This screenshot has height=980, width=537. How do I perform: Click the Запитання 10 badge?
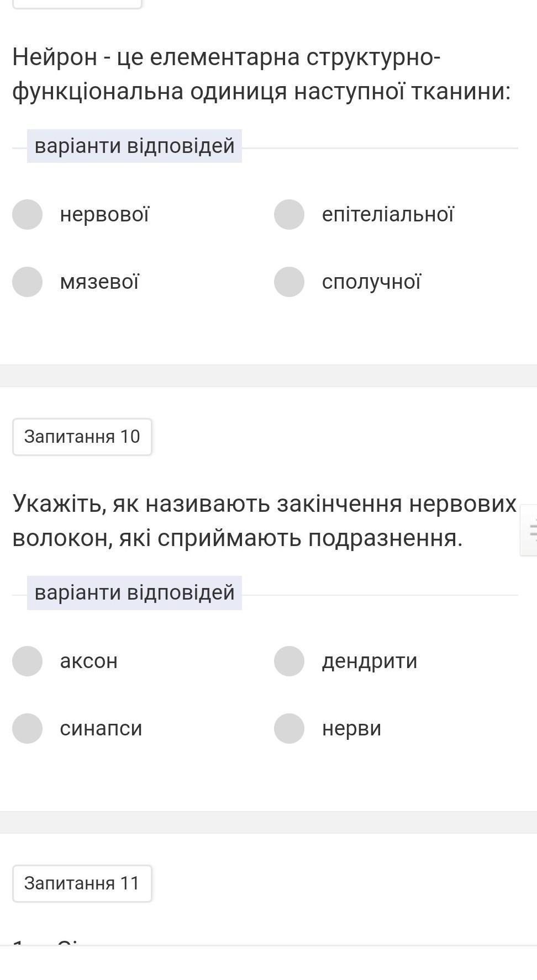point(82,437)
